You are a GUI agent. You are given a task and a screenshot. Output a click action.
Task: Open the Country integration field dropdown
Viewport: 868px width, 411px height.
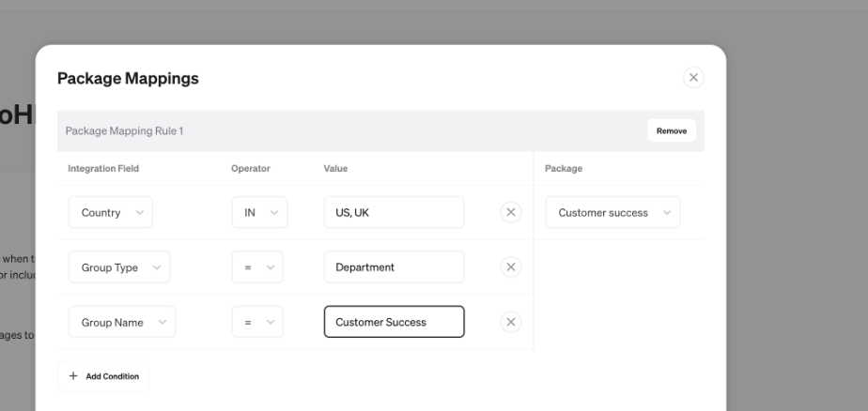click(111, 212)
